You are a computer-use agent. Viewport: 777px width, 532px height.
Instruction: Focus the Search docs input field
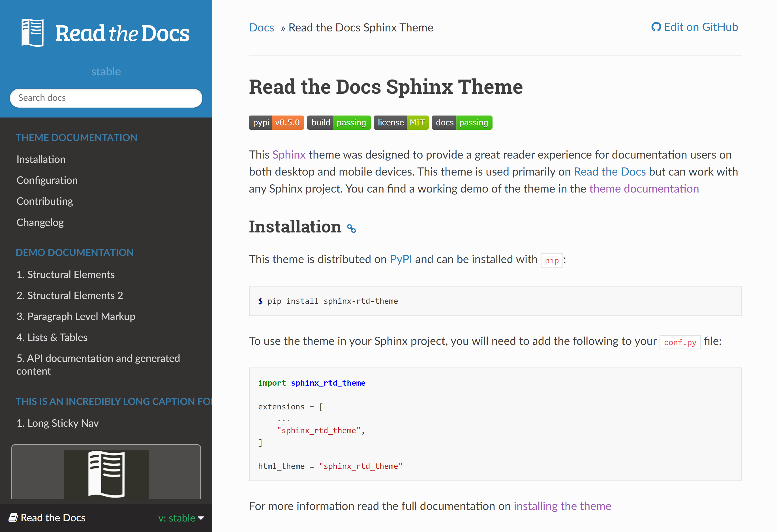point(106,98)
